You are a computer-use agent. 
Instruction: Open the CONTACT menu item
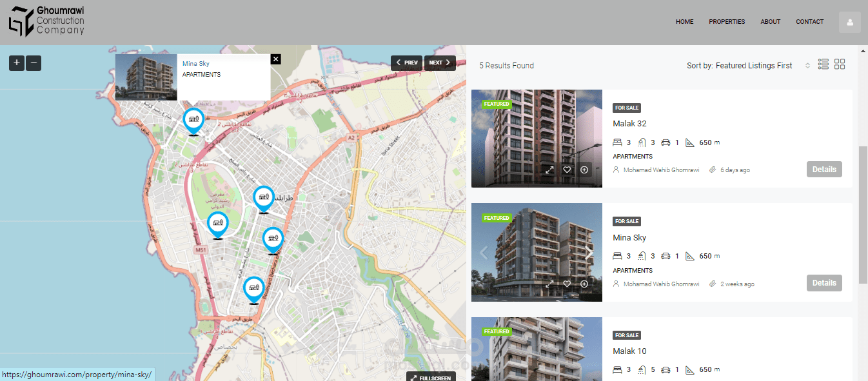[810, 22]
